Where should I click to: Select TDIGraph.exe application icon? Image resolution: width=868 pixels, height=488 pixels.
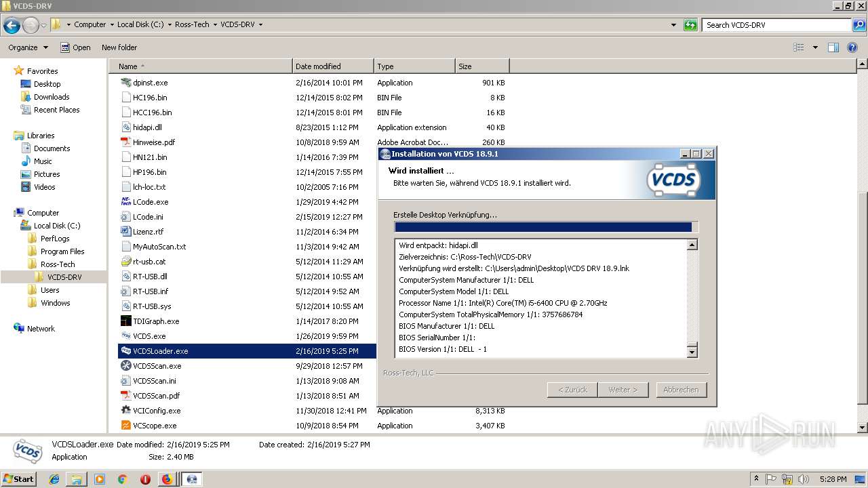click(125, 321)
